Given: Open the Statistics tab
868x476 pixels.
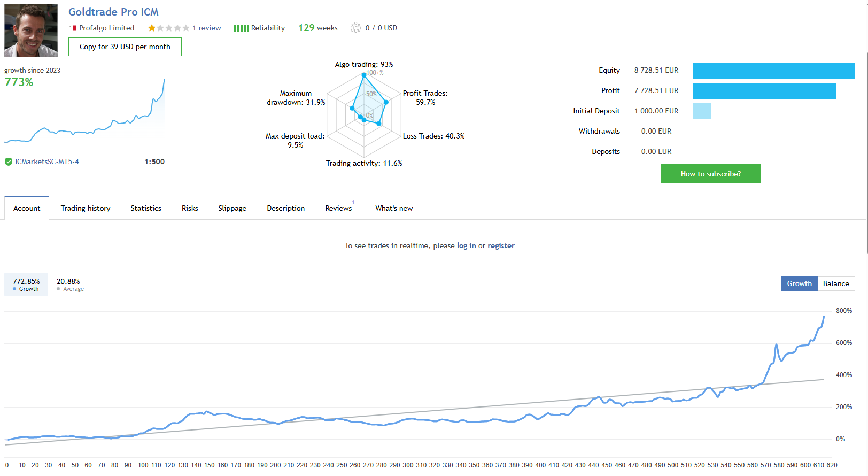Looking at the screenshot, I should click(x=146, y=208).
